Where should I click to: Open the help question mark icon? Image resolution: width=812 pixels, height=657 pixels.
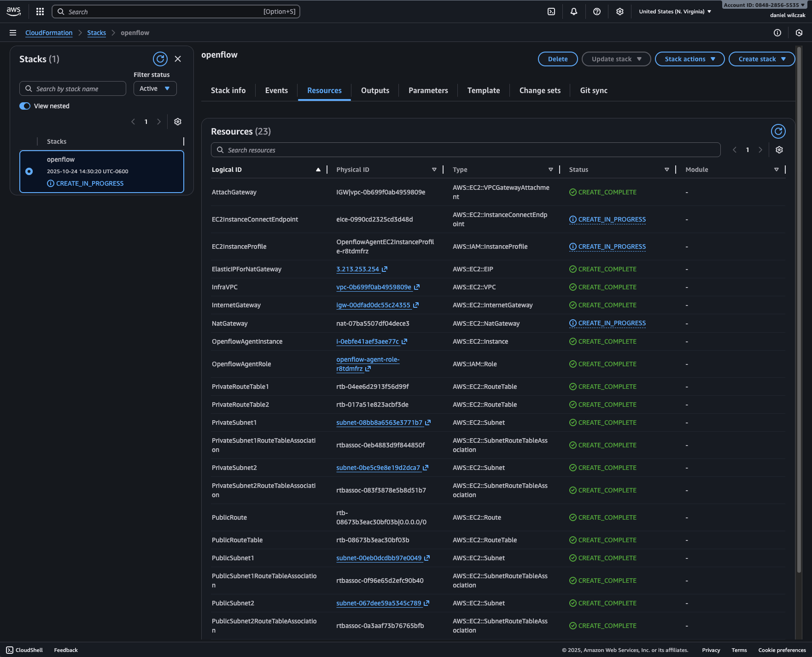point(597,12)
